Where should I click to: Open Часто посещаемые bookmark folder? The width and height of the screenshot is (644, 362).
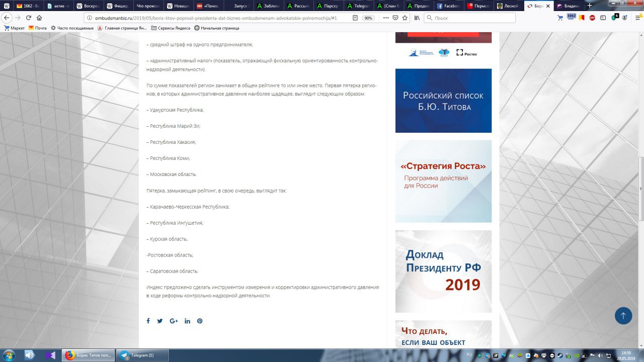coord(72,28)
